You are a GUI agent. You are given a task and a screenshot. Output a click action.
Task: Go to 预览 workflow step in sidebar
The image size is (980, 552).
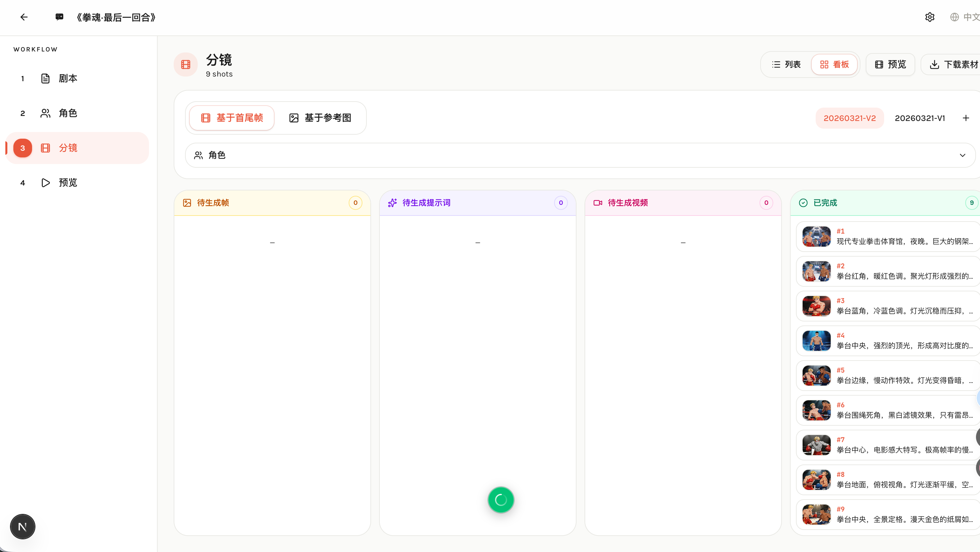[x=68, y=183]
